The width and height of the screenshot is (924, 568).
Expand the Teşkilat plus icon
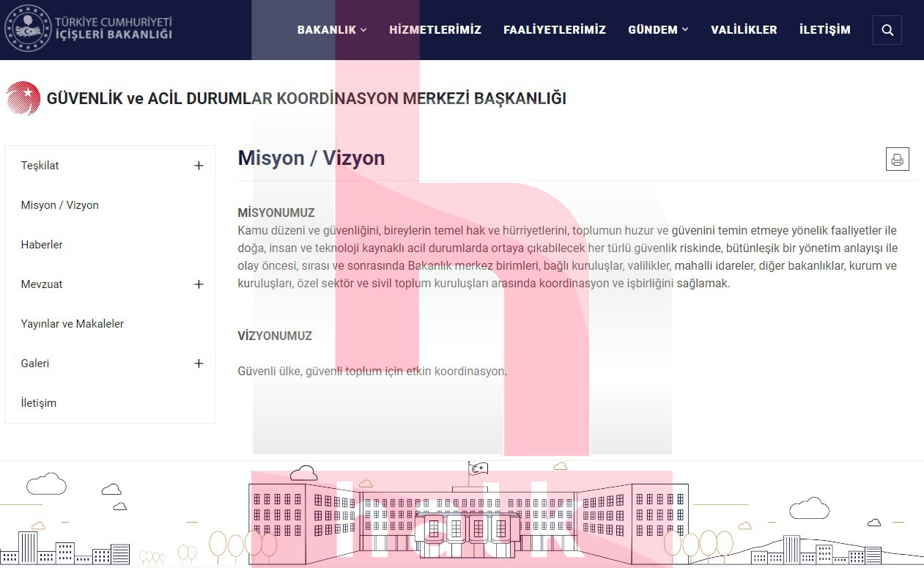tap(199, 166)
